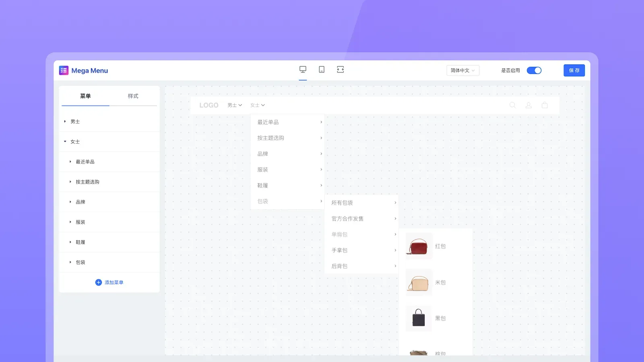
Task: Click the fullscreen preview icon
Action: pyautogui.click(x=341, y=70)
